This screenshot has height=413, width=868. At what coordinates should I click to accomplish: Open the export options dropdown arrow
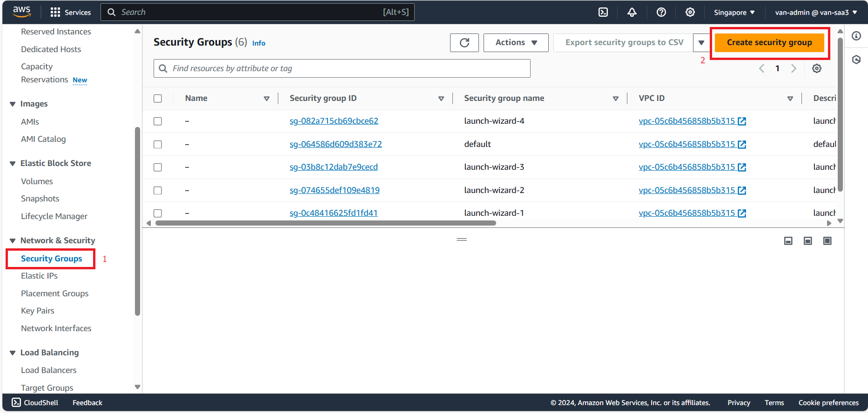[x=701, y=43]
